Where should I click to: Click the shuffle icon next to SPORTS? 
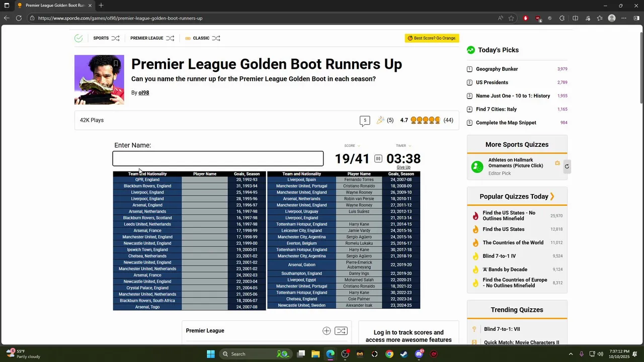[115, 38]
